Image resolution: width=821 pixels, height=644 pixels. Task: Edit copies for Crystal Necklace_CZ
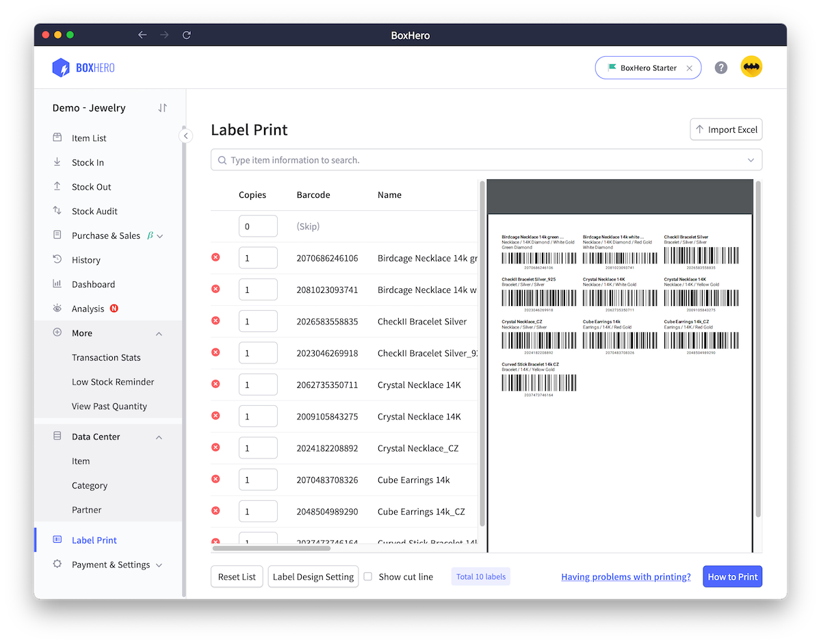pos(258,448)
